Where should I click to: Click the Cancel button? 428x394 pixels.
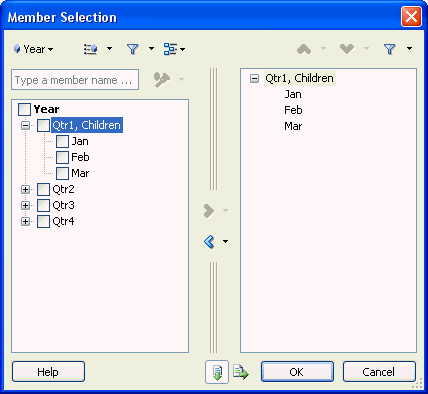coord(379,372)
